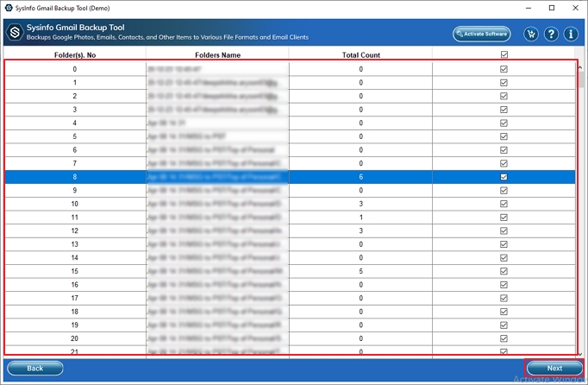Image resolution: width=588 pixels, height=385 pixels.
Task: Minimize the SysInfo Gmail Backup window
Action: 529,8
